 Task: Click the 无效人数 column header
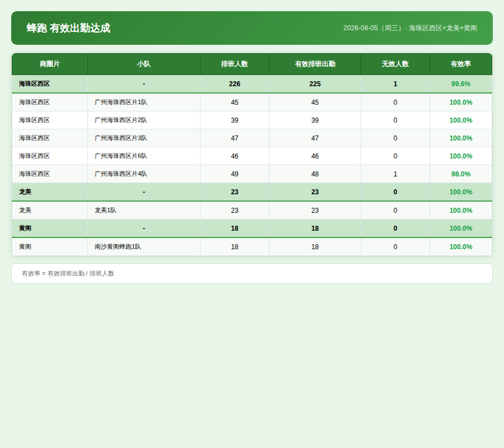point(395,64)
